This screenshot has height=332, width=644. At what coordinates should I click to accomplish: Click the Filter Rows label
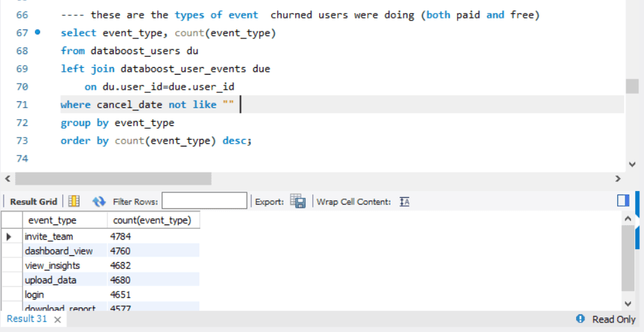tap(136, 201)
